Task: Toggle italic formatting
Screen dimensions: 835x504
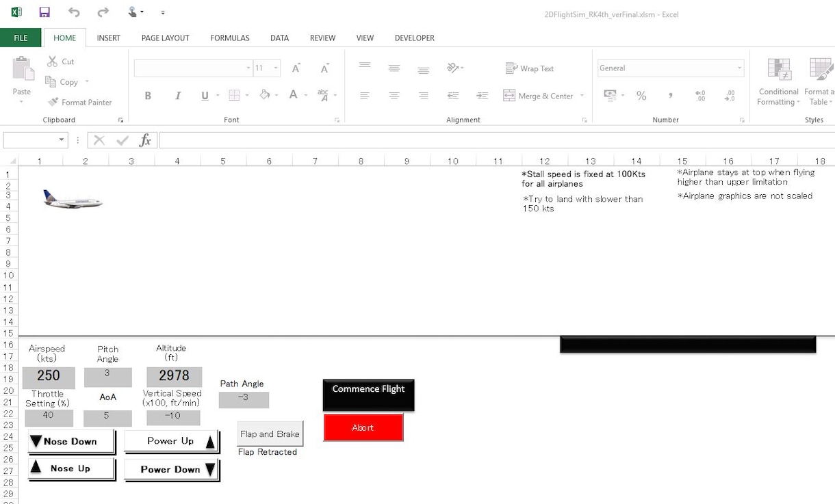Action: pos(177,96)
